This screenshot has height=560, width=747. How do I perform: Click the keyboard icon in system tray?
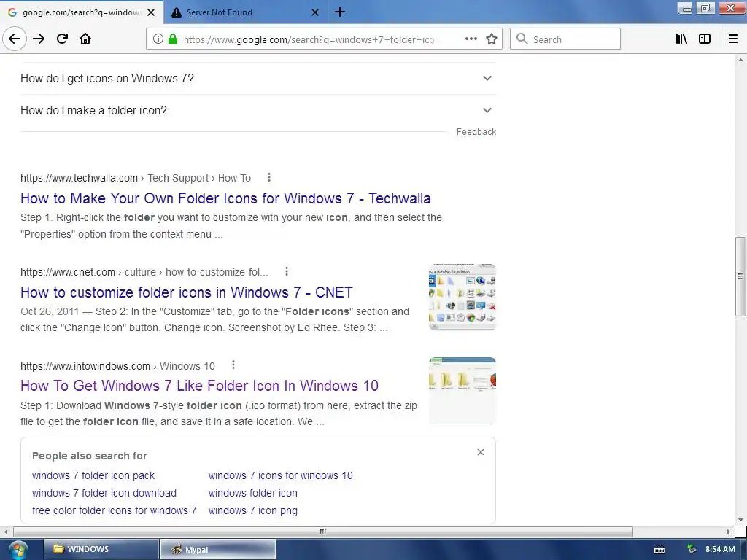[x=659, y=550]
